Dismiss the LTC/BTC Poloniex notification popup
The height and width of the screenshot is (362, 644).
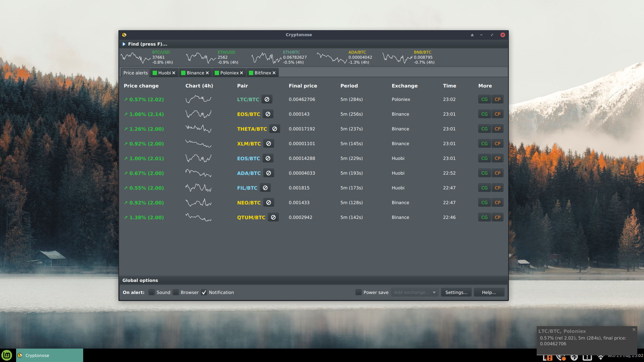pyautogui.click(x=634, y=329)
